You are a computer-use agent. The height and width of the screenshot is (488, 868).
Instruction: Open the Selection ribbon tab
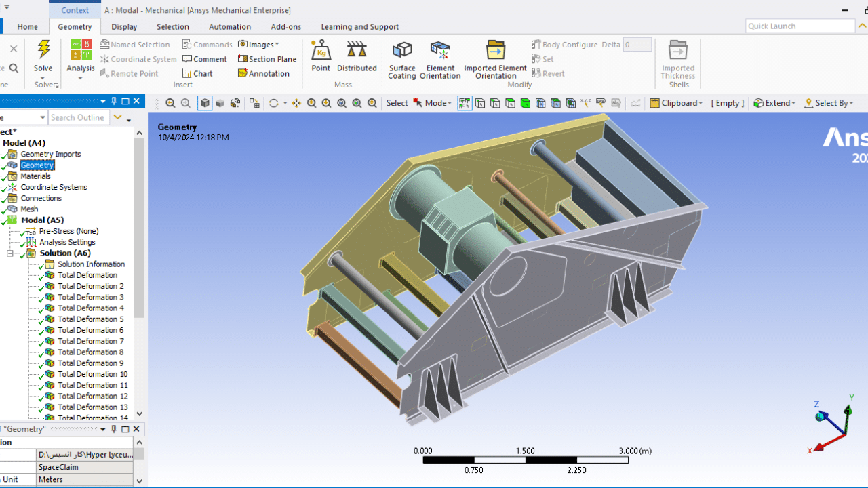[173, 26]
